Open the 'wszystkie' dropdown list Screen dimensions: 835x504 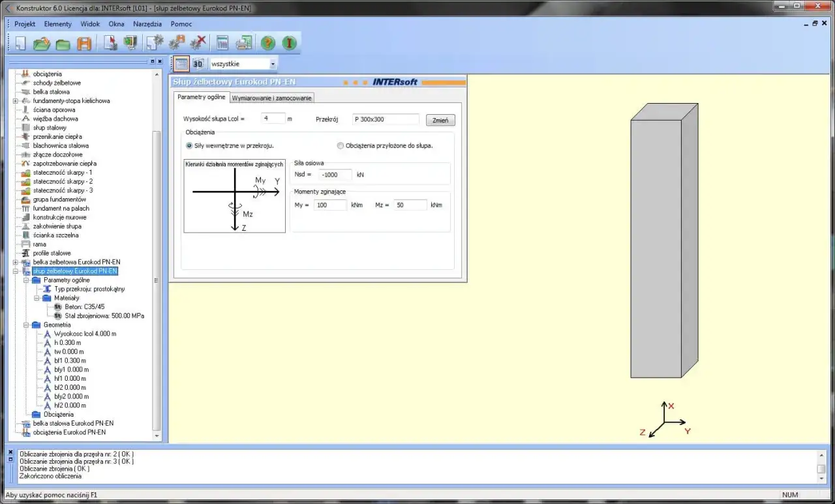[x=273, y=64]
